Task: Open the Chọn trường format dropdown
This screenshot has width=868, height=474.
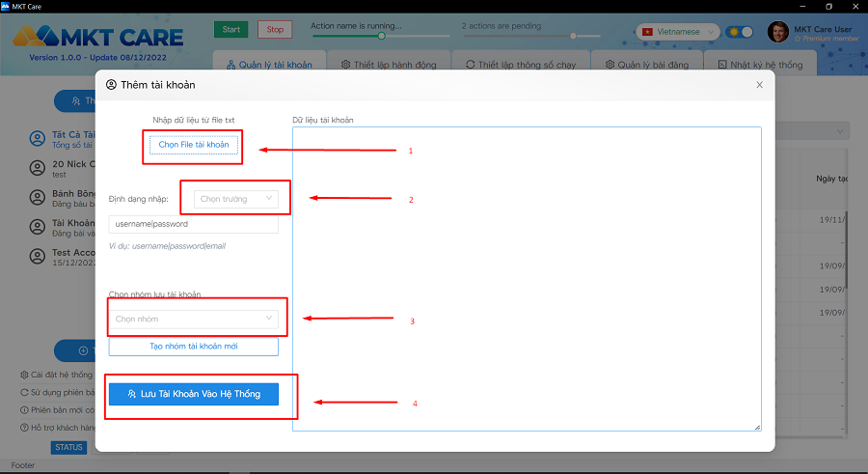Action: click(235, 199)
